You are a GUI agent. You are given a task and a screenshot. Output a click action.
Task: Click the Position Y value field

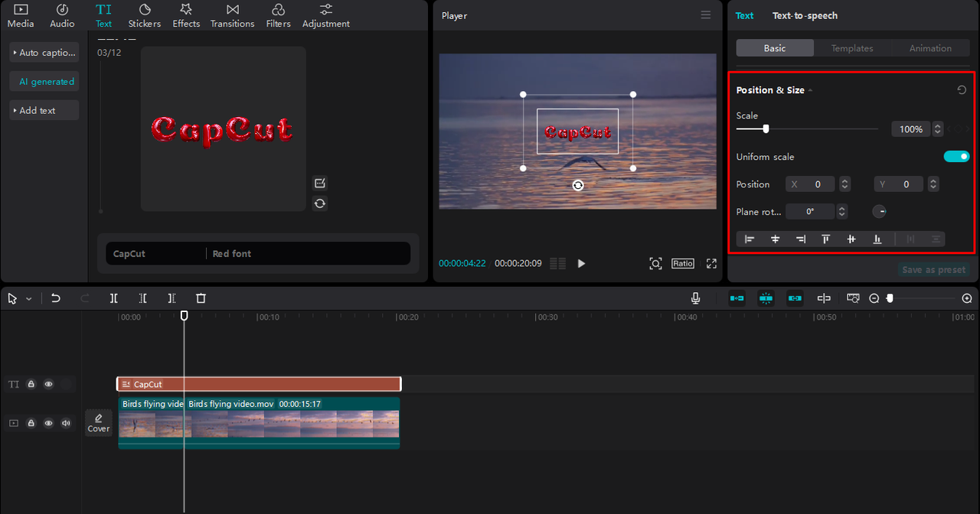coord(900,184)
